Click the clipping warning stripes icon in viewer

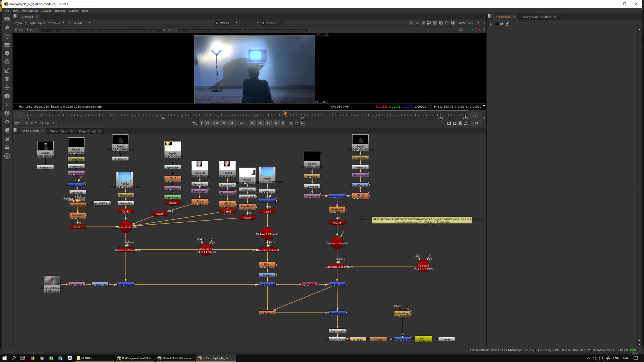(423, 23)
